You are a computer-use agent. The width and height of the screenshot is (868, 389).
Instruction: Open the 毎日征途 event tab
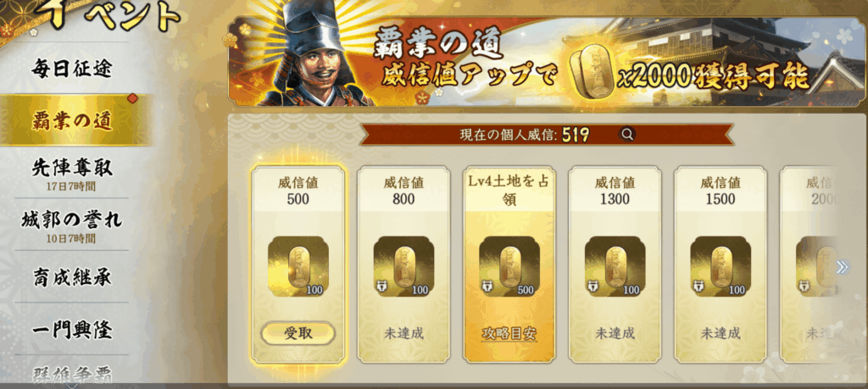click(x=72, y=69)
